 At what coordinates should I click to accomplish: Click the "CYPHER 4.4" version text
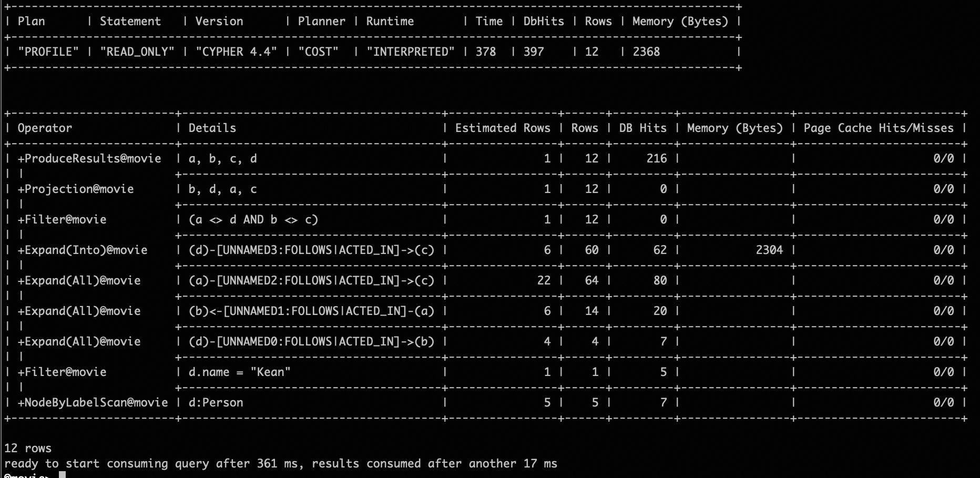point(236,52)
